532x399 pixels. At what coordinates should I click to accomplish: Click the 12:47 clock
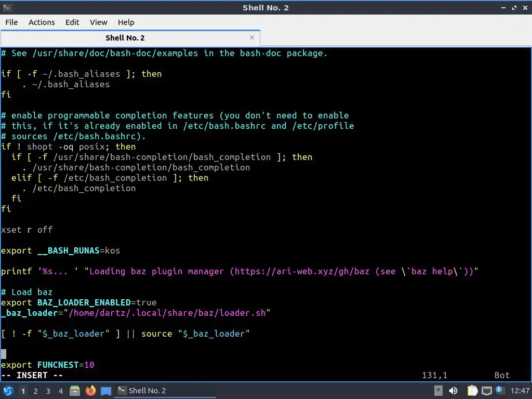point(520,391)
